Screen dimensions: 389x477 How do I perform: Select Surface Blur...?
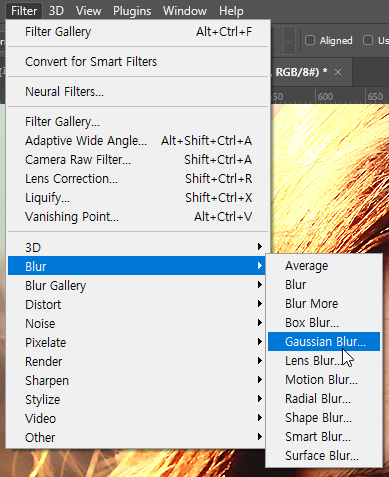[x=324, y=456]
